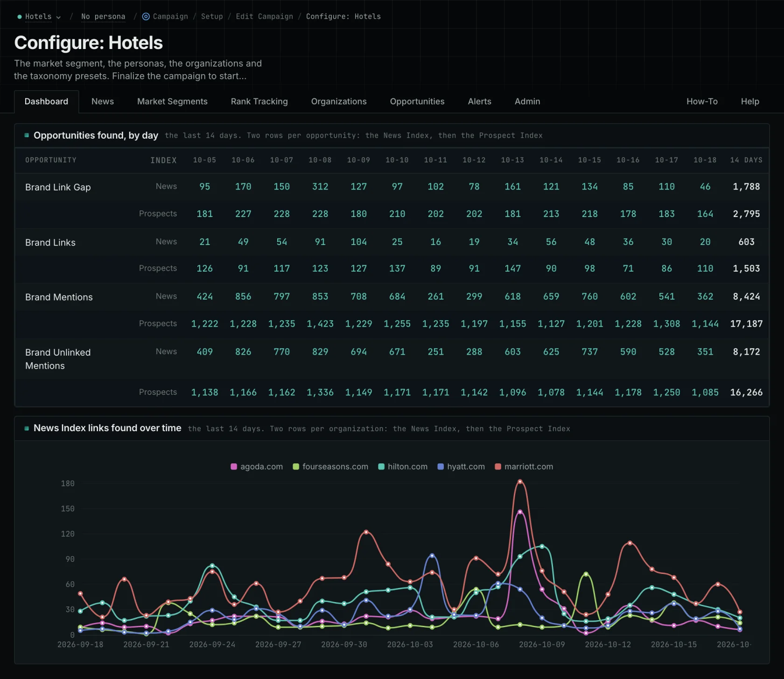Toggle hyatt.com series in chart legend
This screenshot has height=679, width=784.
click(x=461, y=467)
